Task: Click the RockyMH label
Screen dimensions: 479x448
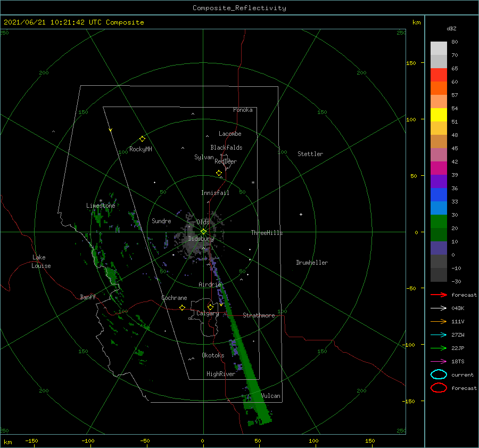Action: click(141, 149)
